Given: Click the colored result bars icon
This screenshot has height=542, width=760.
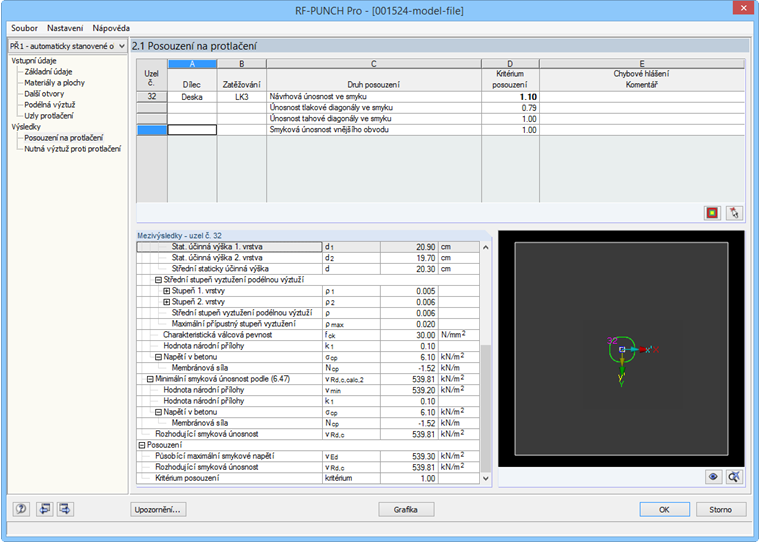Looking at the screenshot, I should coord(712,213).
